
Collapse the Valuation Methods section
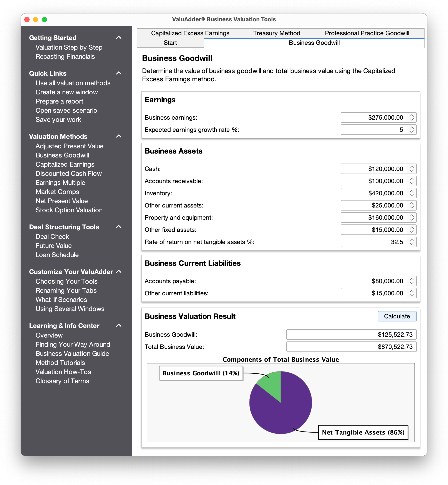point(119,136)
